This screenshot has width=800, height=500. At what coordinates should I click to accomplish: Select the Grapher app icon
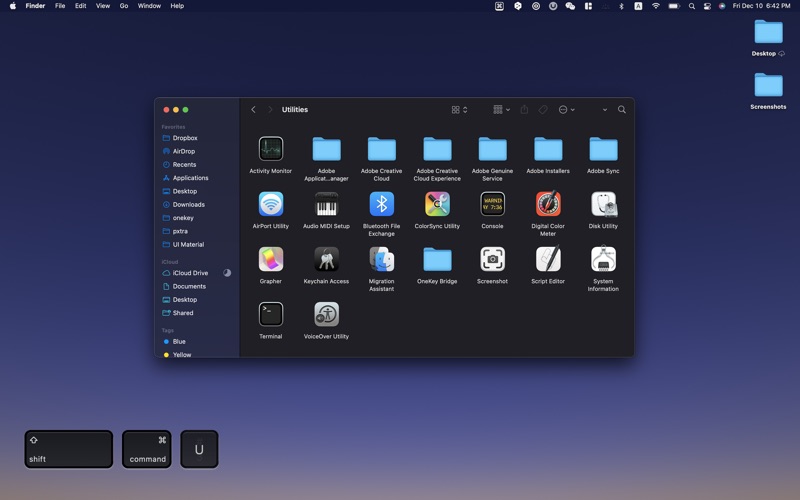click(271, 259)
